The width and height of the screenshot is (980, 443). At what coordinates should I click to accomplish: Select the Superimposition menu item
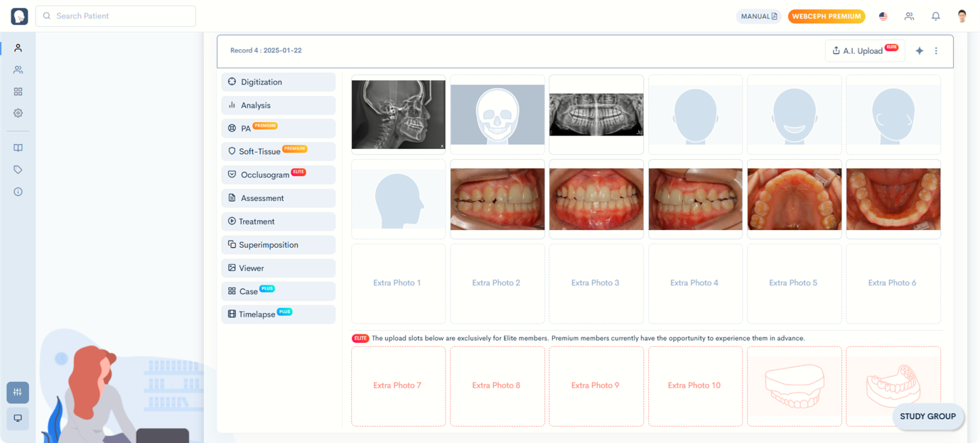pyautogui.click(x=278, y=245)
